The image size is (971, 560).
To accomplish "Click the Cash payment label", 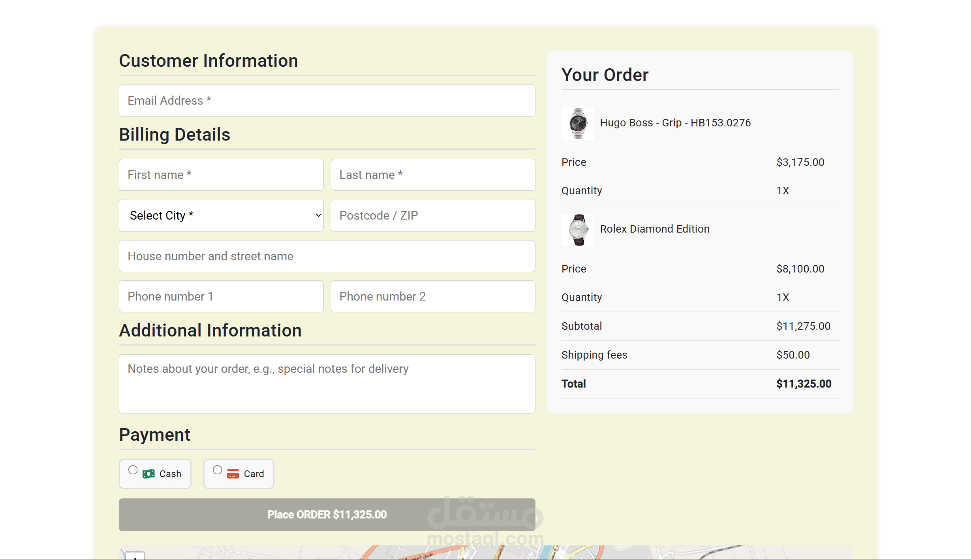I will tap(170, 474).
